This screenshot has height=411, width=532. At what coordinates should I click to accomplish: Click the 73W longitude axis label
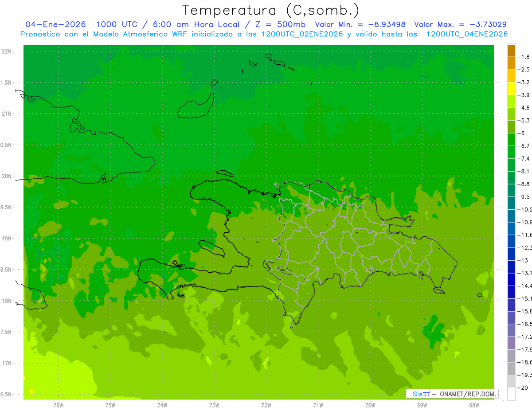[214, 405]
